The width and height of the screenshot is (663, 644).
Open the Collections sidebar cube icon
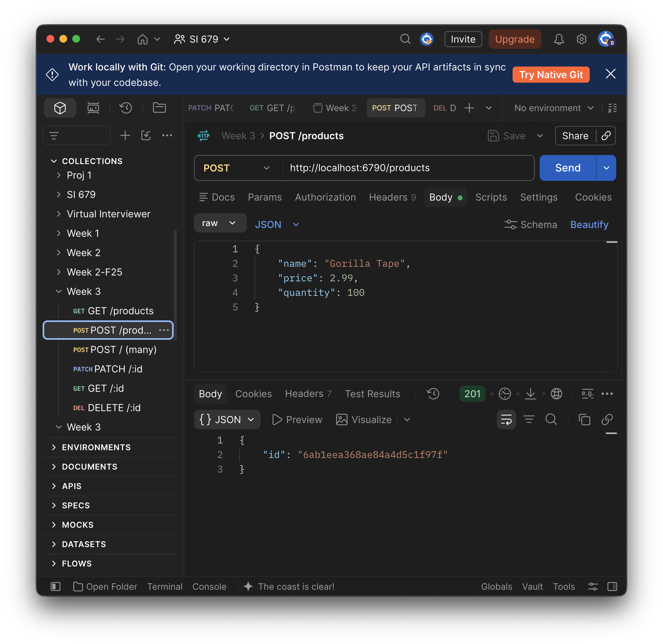click(x=60, y=108)
